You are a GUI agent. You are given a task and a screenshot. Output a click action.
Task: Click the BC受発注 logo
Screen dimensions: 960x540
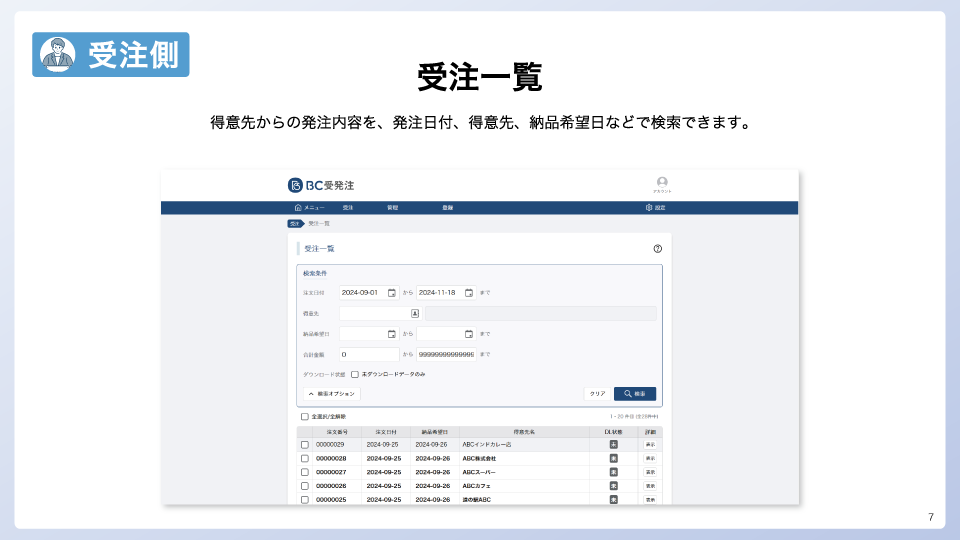point(321,186)
